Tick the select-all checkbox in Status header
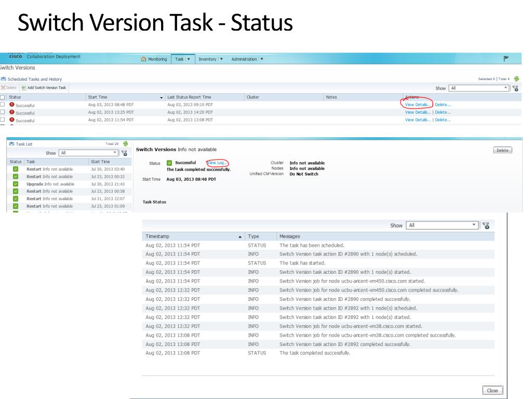532x399 pixels. click(x=3, y=97)
